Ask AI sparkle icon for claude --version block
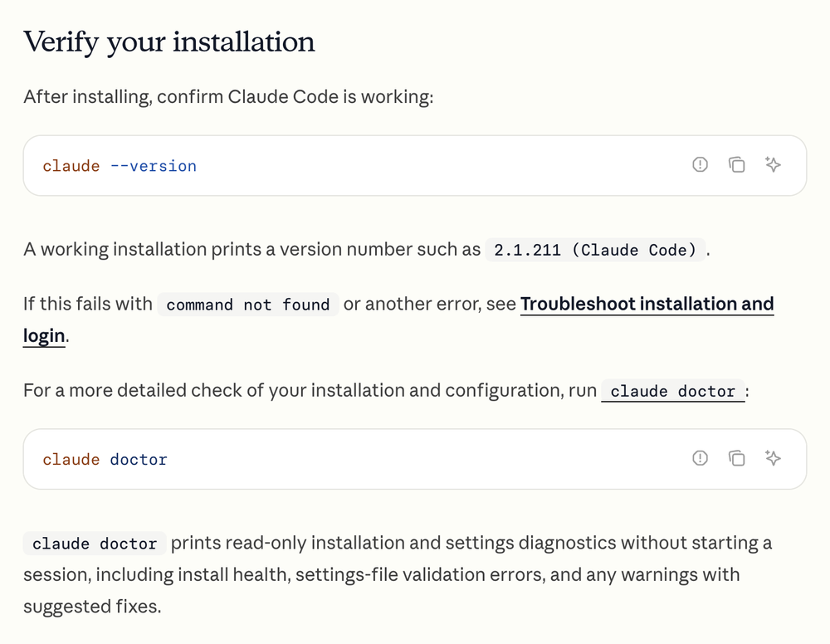 pyautogui.click(x=773, y=164)
